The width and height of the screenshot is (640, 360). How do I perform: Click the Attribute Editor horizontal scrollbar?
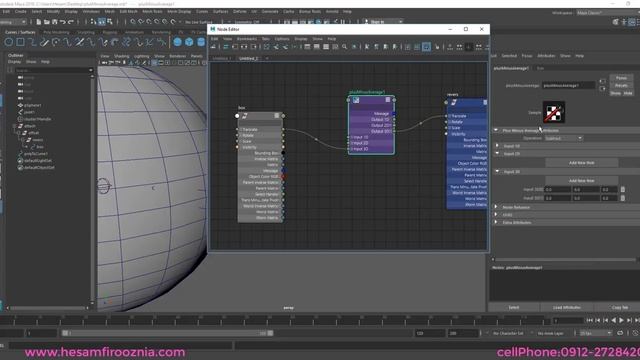(564, 260)
